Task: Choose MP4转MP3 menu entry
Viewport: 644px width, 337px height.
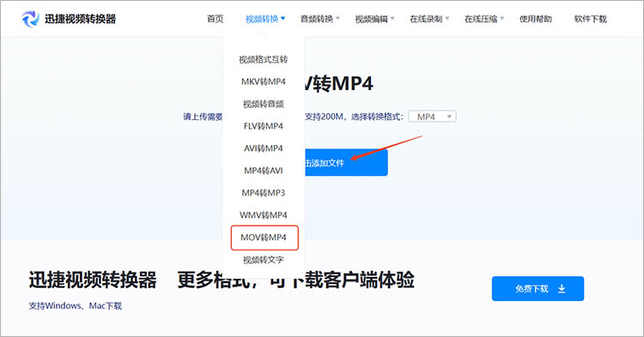Action: [264, 193]
